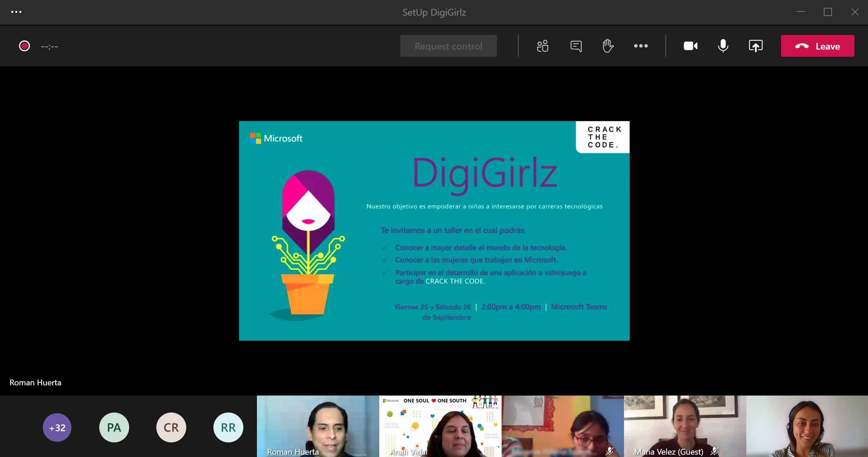Turn off your camera

click(690, 46)
